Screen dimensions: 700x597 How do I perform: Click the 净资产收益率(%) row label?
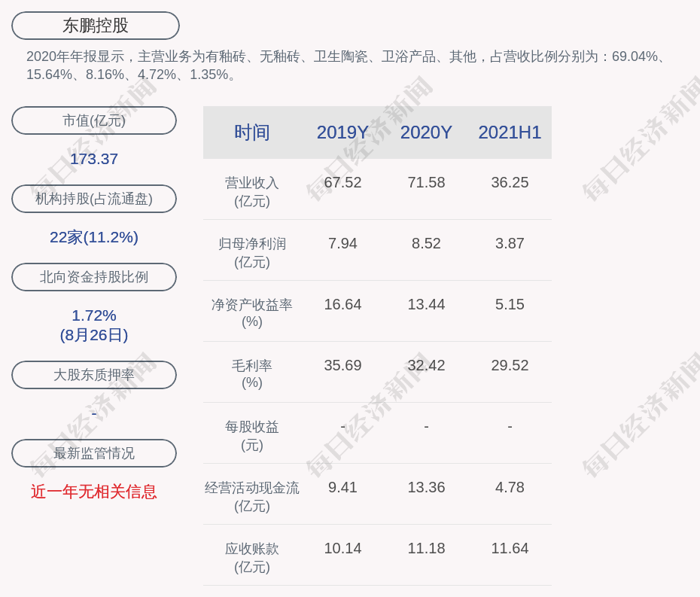click(252, 313)
